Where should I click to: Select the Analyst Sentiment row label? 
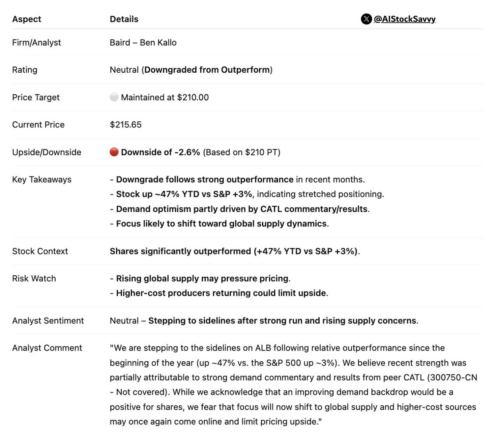pyautogui.click(x=48, y=321)
